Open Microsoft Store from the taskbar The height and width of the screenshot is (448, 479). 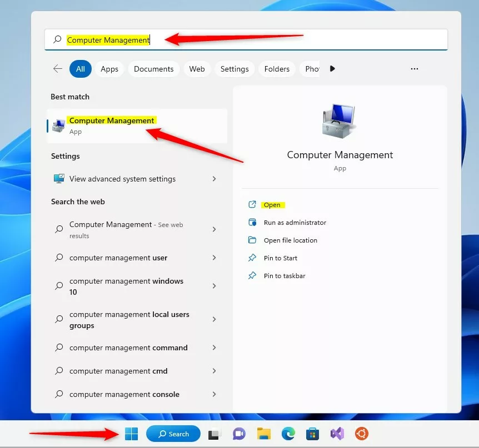312,434
